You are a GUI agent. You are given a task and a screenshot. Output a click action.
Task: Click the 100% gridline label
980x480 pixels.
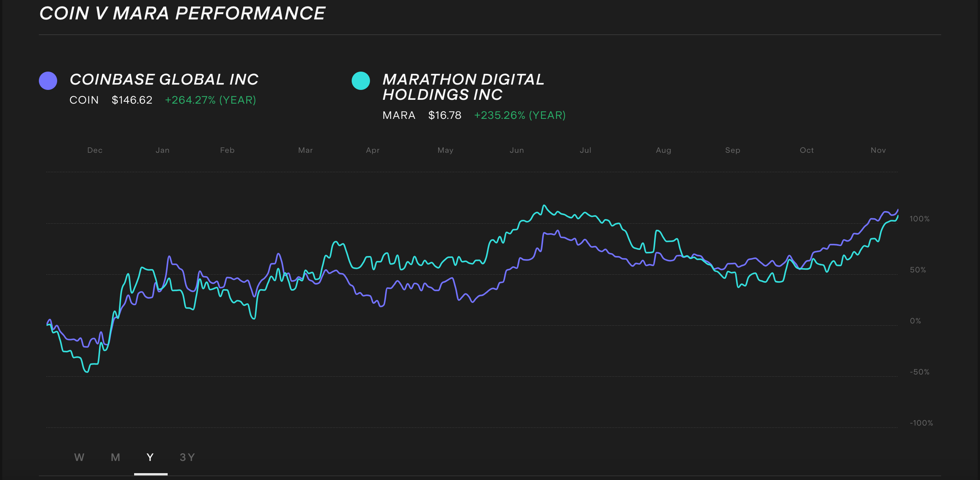[x=920, y=219]
